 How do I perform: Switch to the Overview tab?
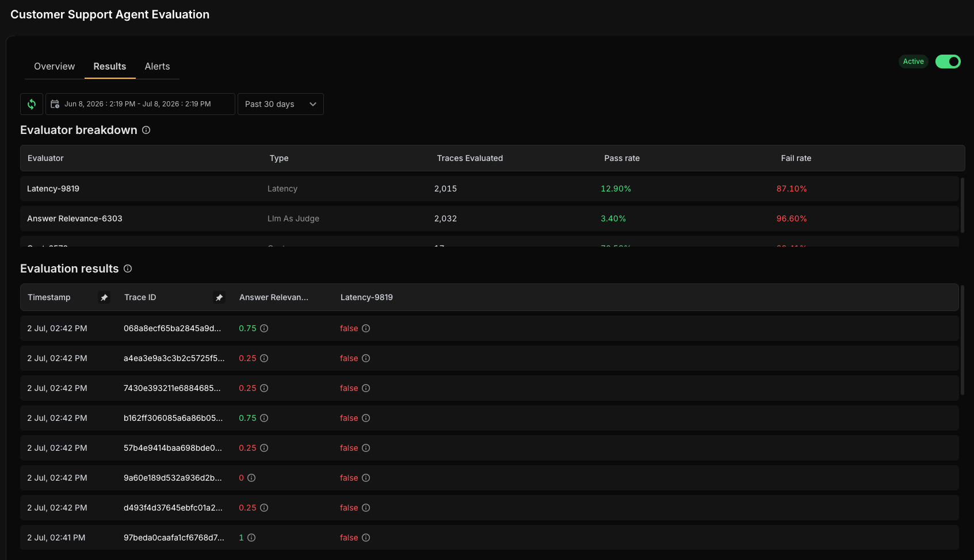pyautogui.click(x=55, y=67)
